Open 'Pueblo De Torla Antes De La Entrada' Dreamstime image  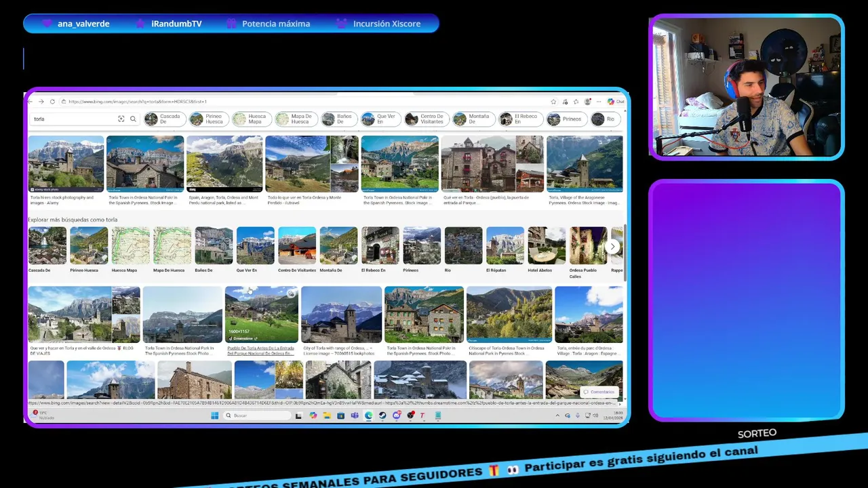(262, 314)
